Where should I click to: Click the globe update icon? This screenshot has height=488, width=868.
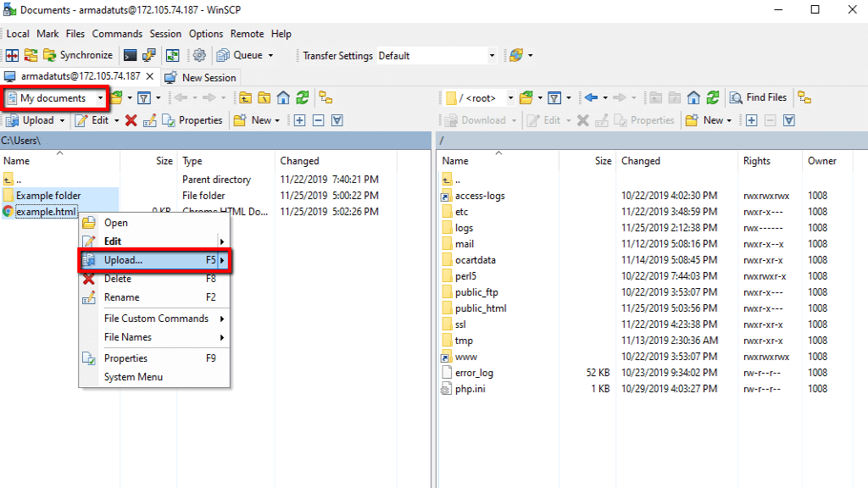coord(516,55)
